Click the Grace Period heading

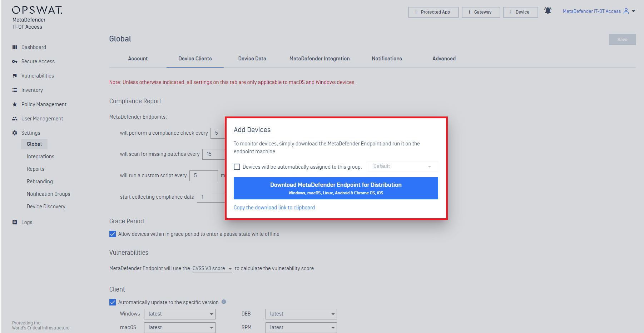[x=127, y=221]
